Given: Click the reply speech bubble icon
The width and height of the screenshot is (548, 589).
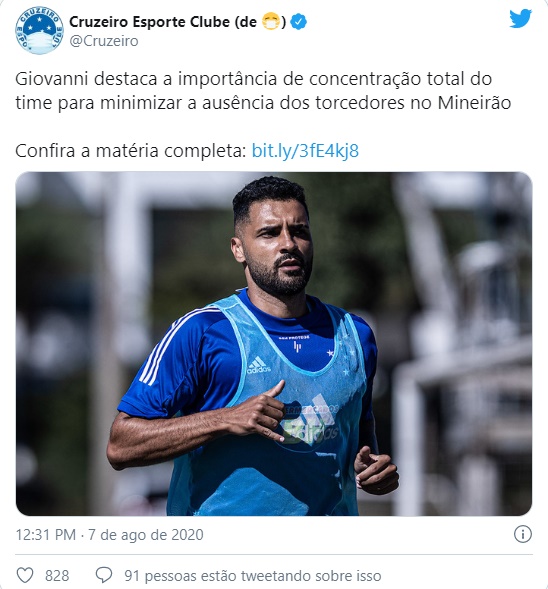Looking at the screenshot, I should click(x=104, y=575).
